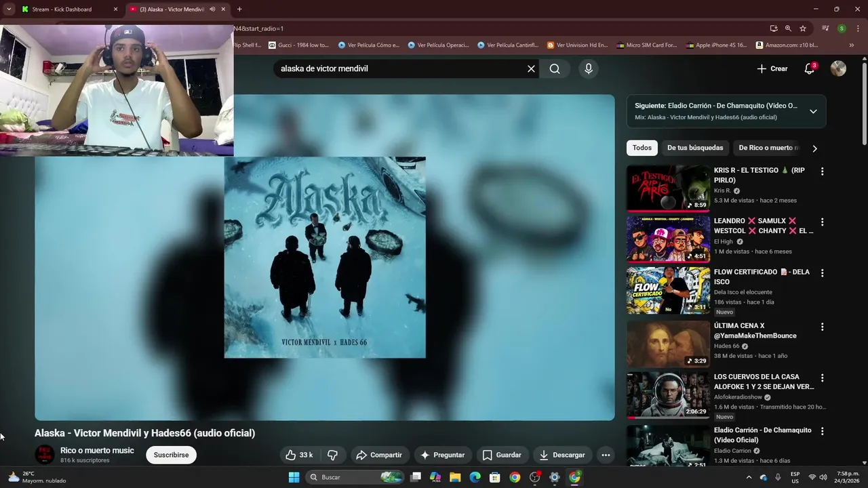Click the Crear button

click(x=772, y=68)
